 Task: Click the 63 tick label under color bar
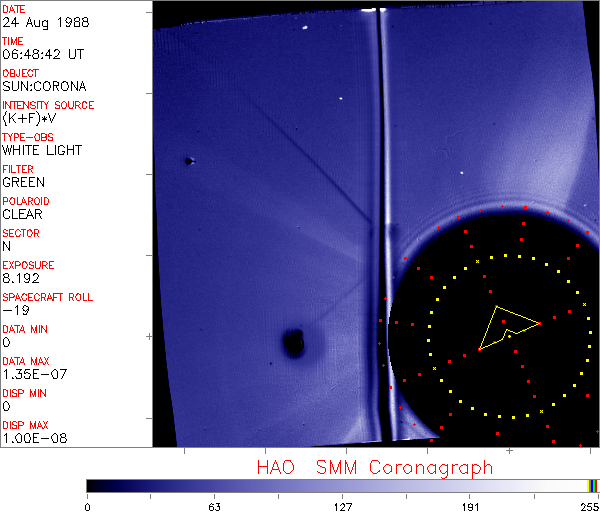213,505
